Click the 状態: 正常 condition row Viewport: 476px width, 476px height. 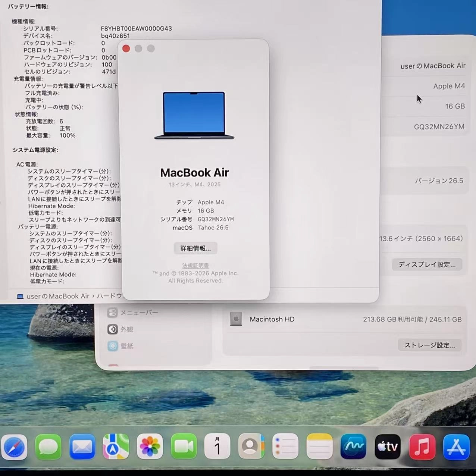coord(48,128)
